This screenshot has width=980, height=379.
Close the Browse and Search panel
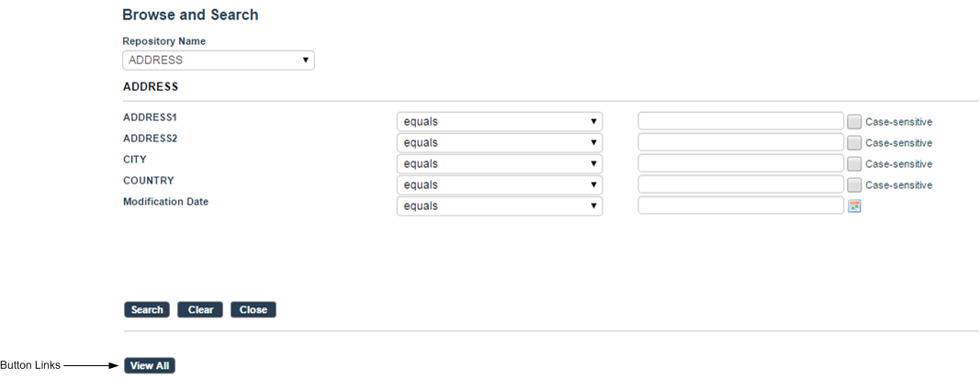[253, 309]
